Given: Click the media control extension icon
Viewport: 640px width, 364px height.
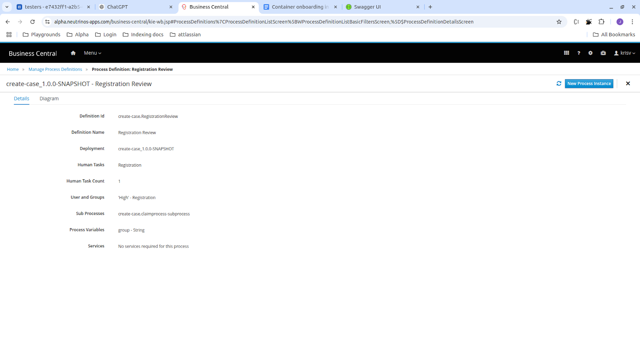Looking at the screenshot, I should (x=576, y=22).
